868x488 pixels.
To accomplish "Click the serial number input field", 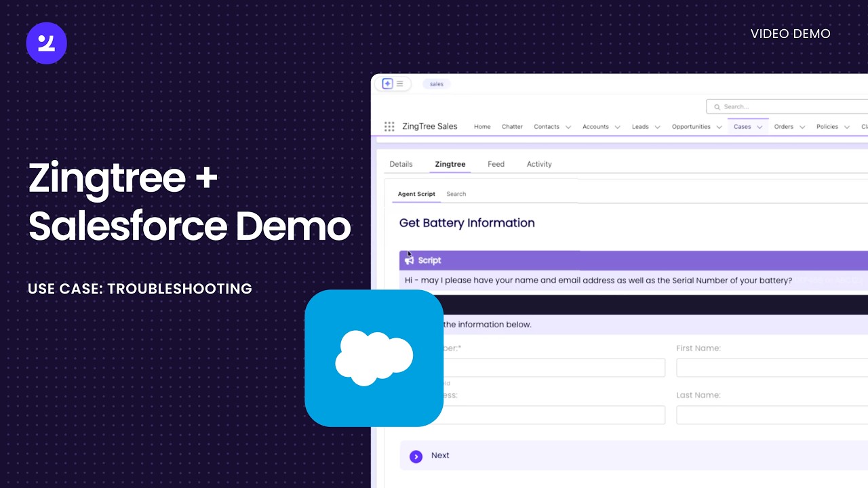I will pos(554,368).
